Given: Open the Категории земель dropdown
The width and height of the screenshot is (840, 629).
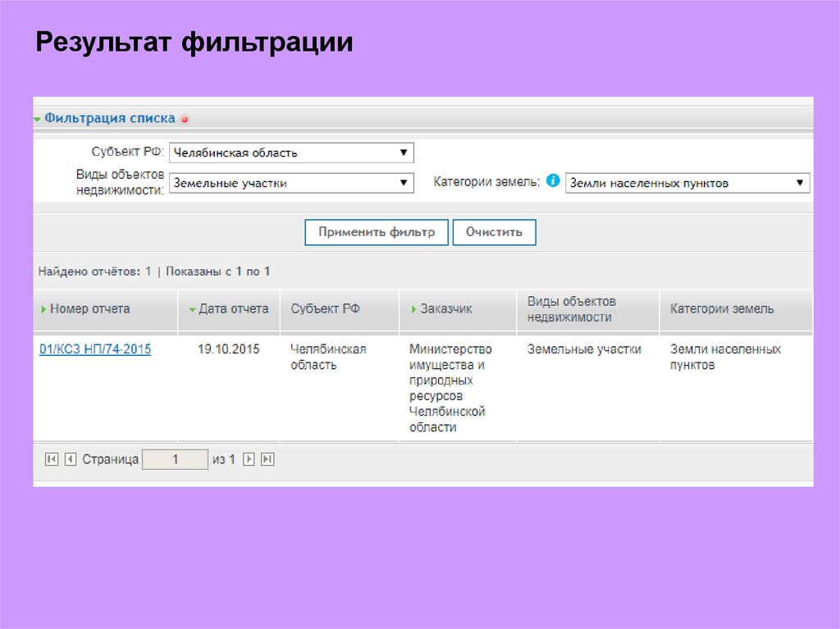Looking at the screenshot, I should (x=687, y=183).
